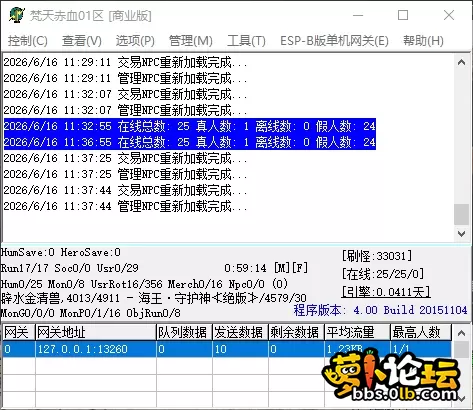Select log line 11:32:55 在线总数
The image size is (473, 410).
(x=190, y=126)
